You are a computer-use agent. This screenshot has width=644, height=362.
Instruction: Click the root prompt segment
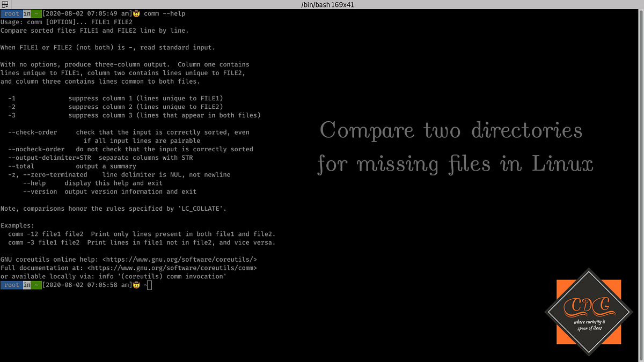[11, 285]
